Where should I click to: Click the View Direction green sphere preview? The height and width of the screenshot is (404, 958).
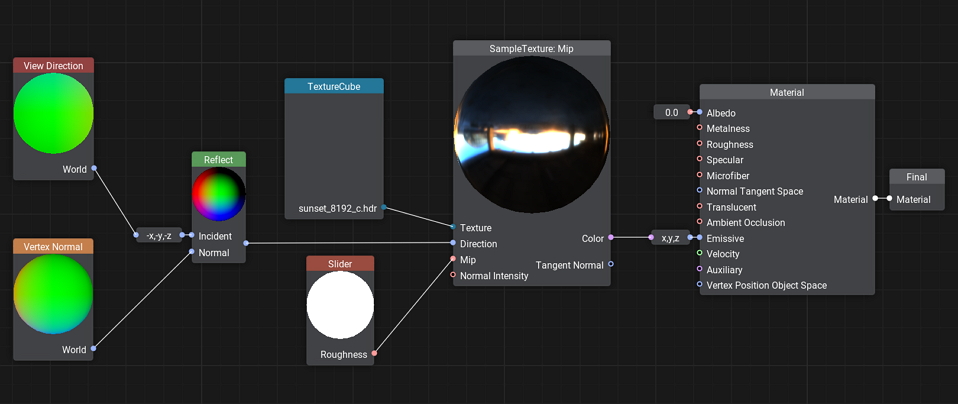53,114
